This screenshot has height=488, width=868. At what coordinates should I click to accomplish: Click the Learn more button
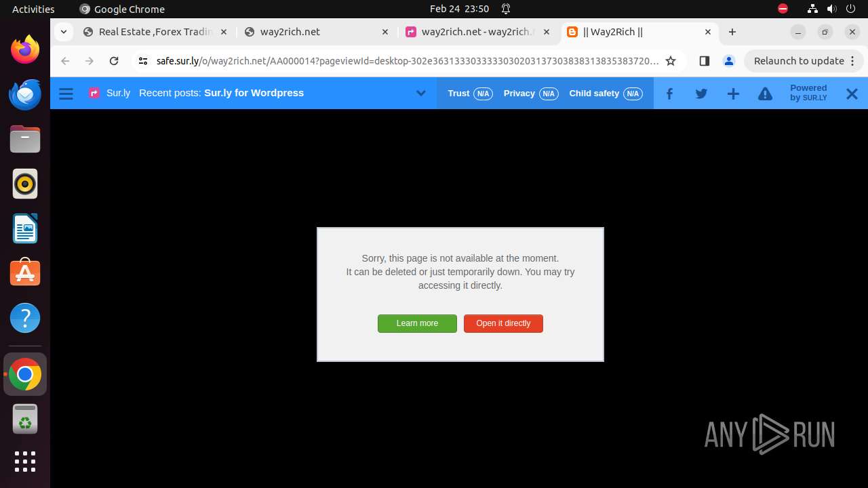coord(417,323)
